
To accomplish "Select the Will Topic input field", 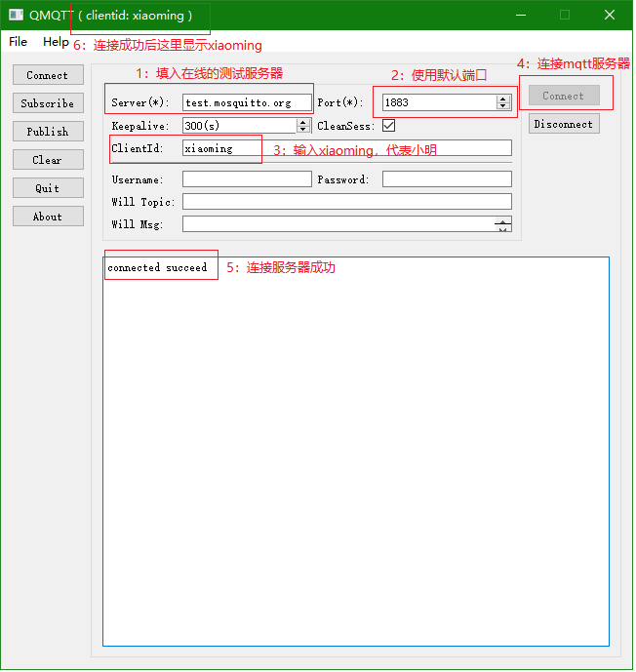I will coord(346,202).
